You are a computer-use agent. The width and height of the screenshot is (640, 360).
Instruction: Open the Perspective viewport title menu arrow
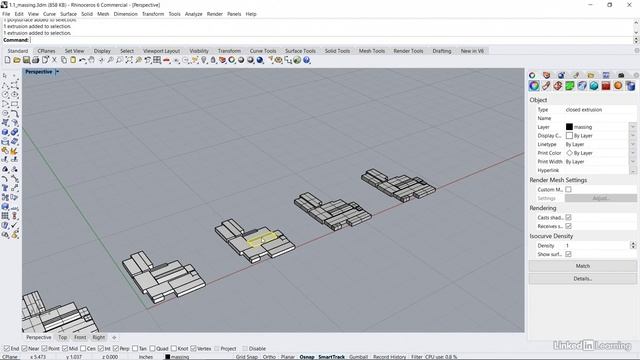click(57, 72)
